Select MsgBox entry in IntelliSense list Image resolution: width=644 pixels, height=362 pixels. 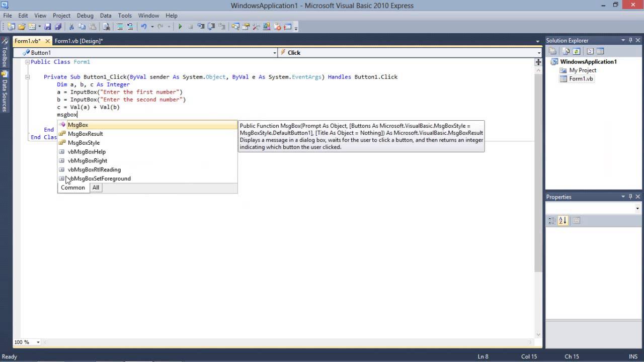coord(147,125)
